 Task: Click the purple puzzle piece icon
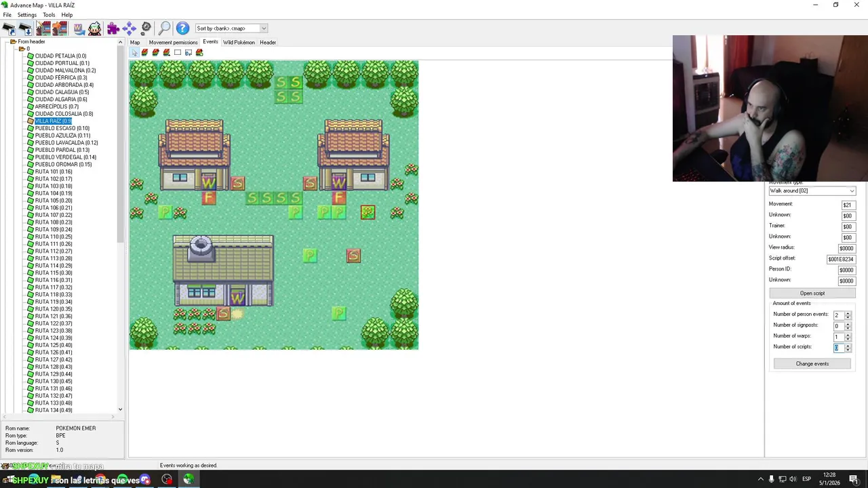(x=113, y=28)
